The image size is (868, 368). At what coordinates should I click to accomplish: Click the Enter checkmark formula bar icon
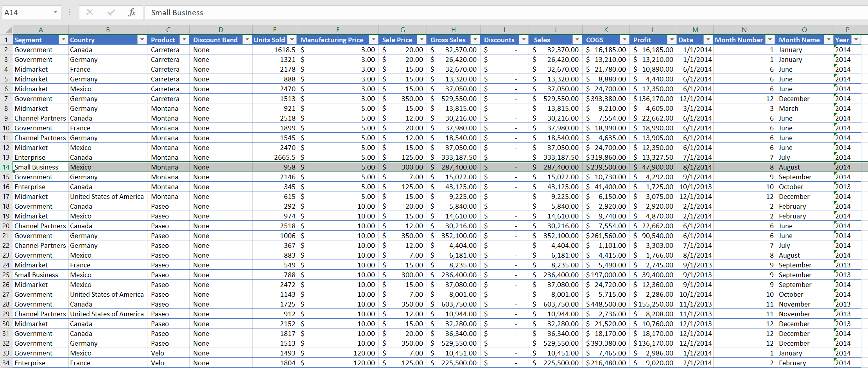[111, 12]
